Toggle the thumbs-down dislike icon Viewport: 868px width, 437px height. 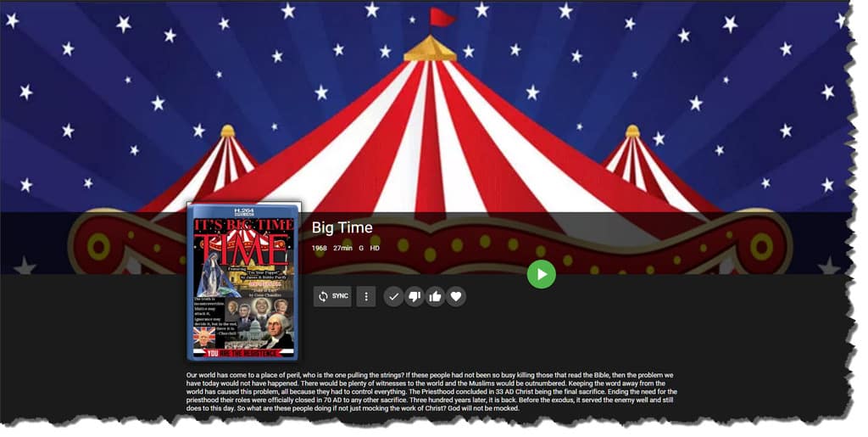coord(414,296)
